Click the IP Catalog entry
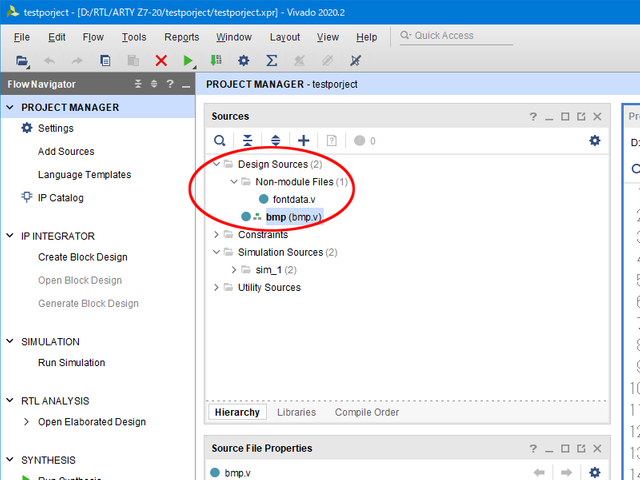The width and height of the screenshot is (640, 480). pos(60,198)
